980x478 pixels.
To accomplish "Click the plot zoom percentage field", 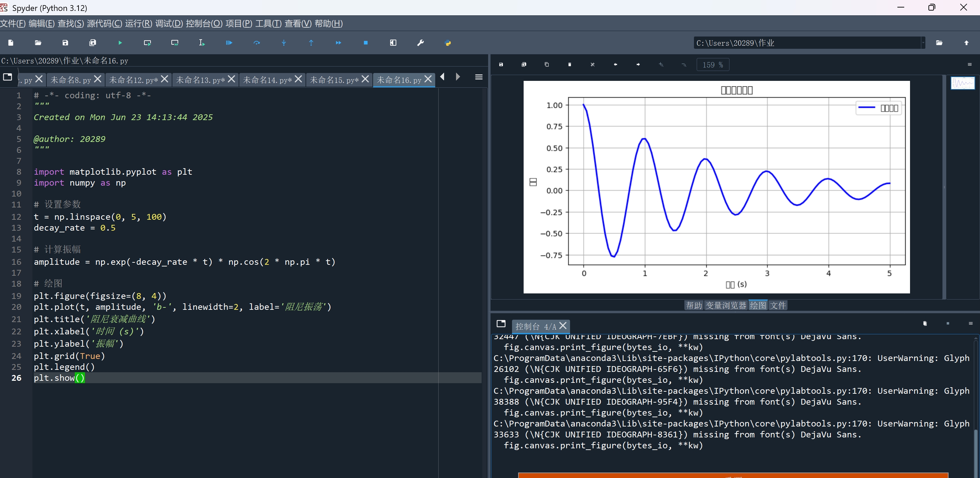I will point(712,64).
